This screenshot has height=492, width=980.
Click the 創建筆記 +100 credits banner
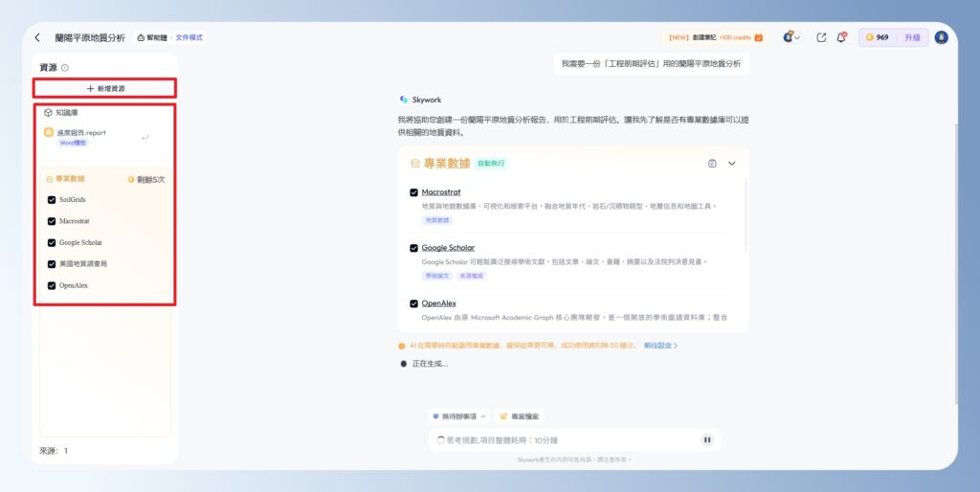tap(715, 37)
